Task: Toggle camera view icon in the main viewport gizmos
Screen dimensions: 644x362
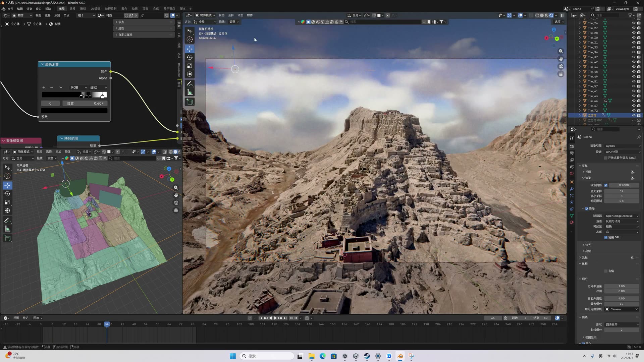Action: pyautogui.click(x=560, y=66)
